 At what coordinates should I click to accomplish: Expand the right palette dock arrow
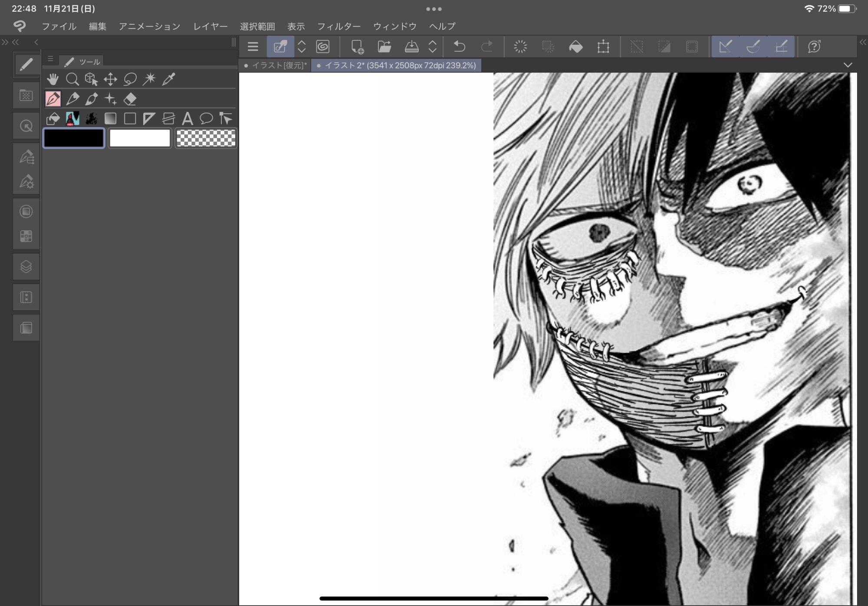(x=863, y=42)
